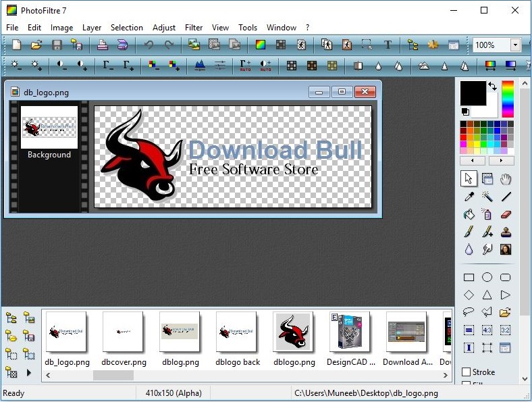Click the RGB color mode icon

coord(260,45)
